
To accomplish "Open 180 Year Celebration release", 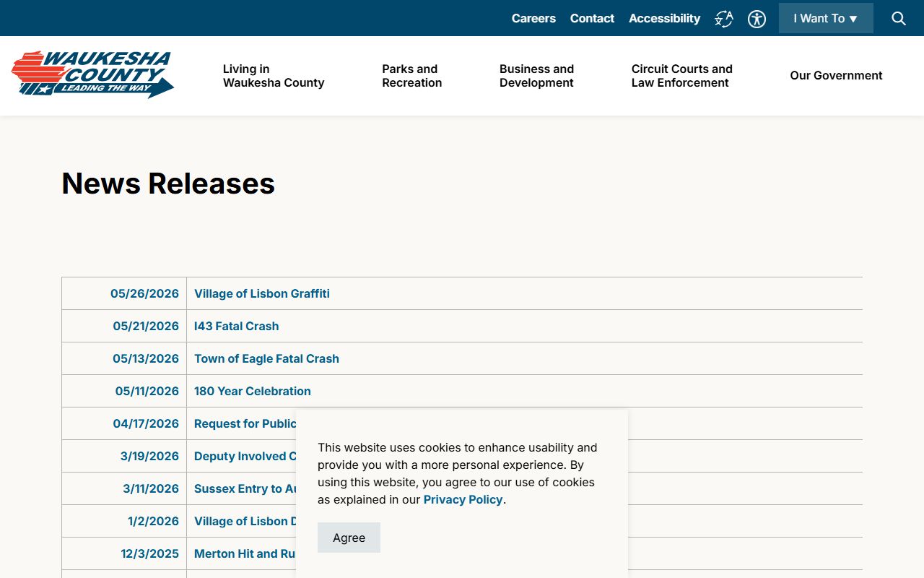I will click(x=253, y=391).
